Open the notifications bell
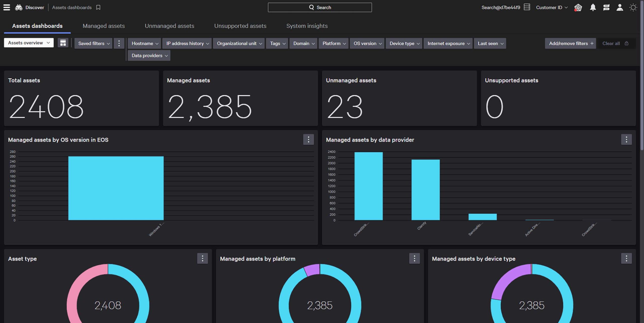 pos(593,7)
